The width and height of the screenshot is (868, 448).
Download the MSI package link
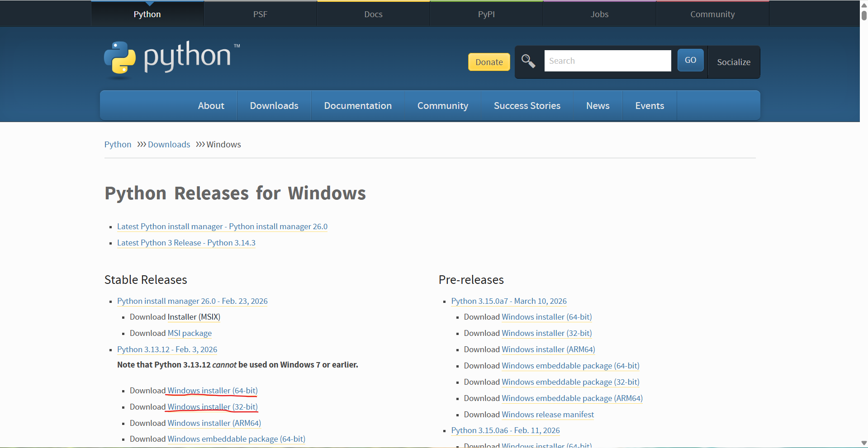pos(190,333)
